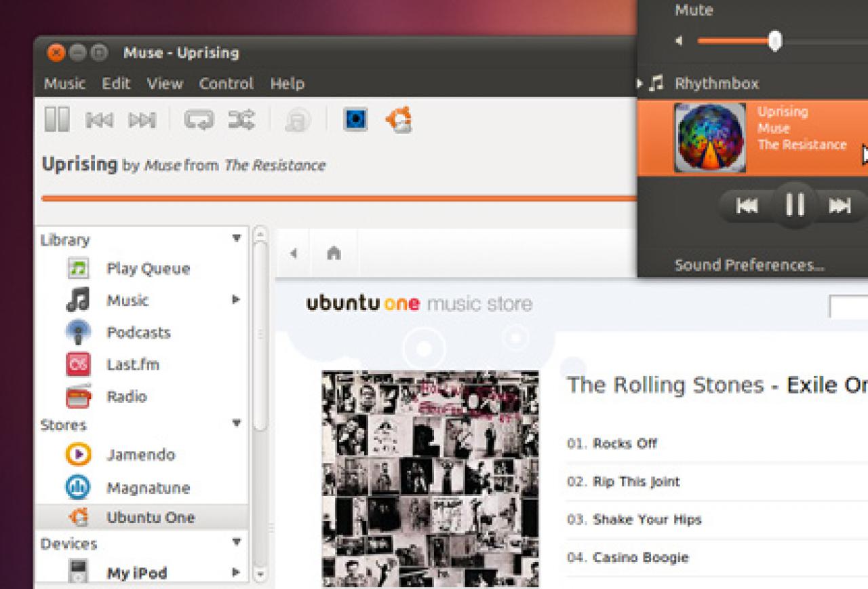Click the iPod device icon

pos(79,572)
